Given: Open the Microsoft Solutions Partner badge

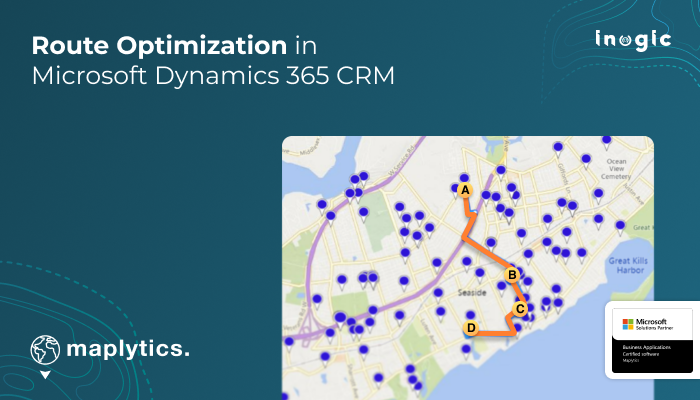Looking at the screenshot, I should [x=652, y=340].
